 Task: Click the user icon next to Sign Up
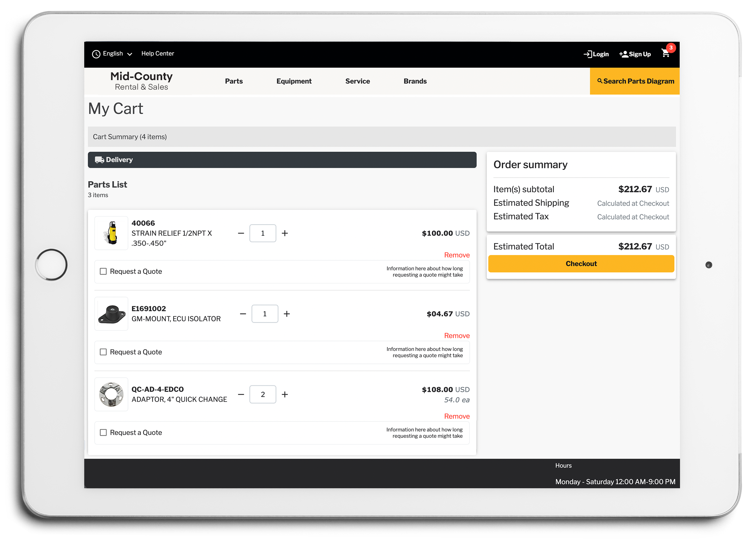pos(625,54)
